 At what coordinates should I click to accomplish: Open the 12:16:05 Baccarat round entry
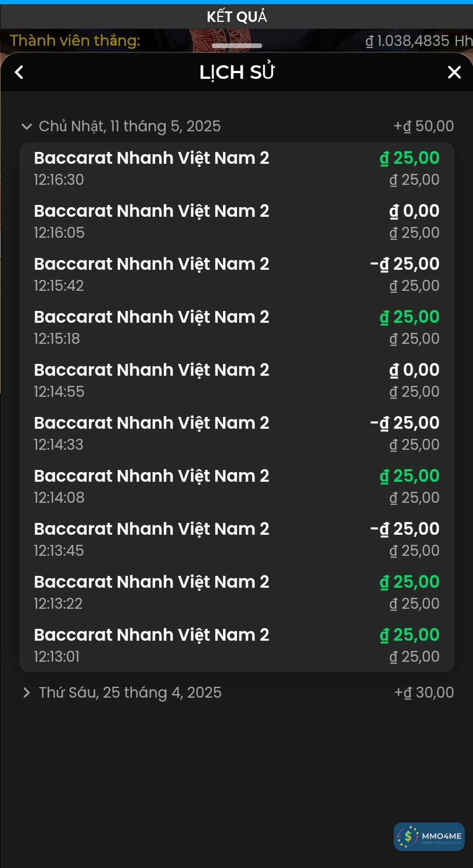pyautogui.click(x=236, y=222)
